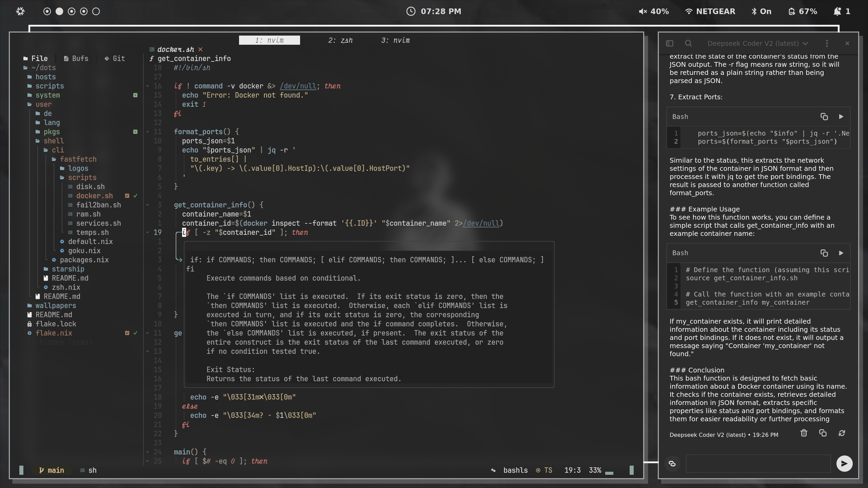This screenshot has height=488, width=868.
Task: Open fail2ban.sh in the file tree
Action: coord(95,205)
